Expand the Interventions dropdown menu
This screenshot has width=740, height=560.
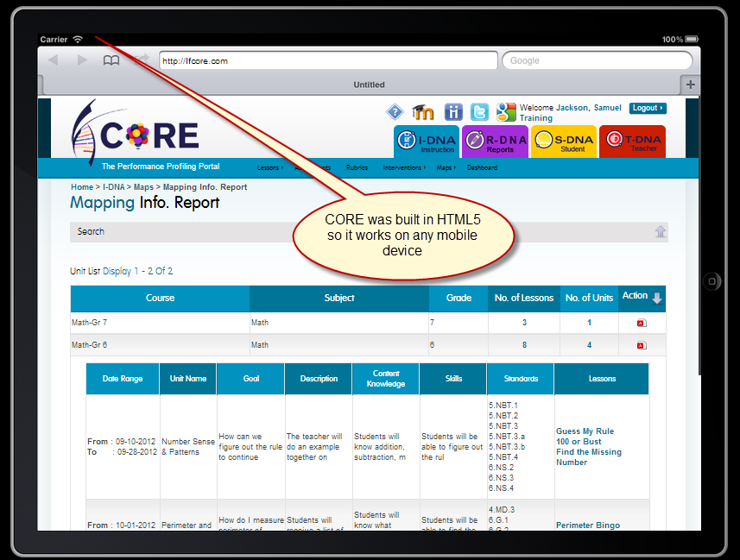click(x=403, y=167)
